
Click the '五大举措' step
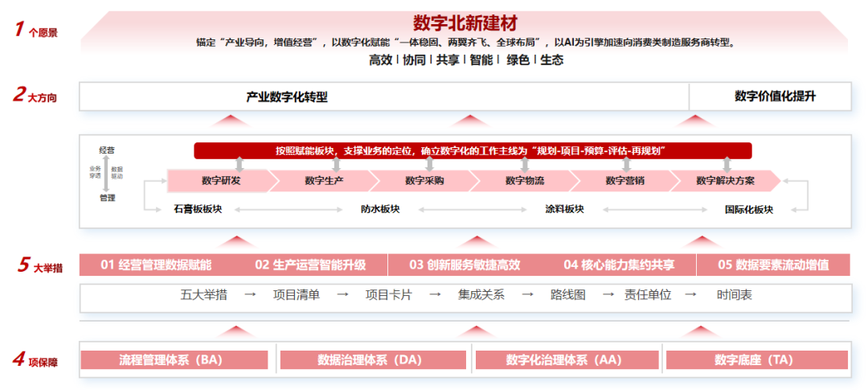(203, 295)
